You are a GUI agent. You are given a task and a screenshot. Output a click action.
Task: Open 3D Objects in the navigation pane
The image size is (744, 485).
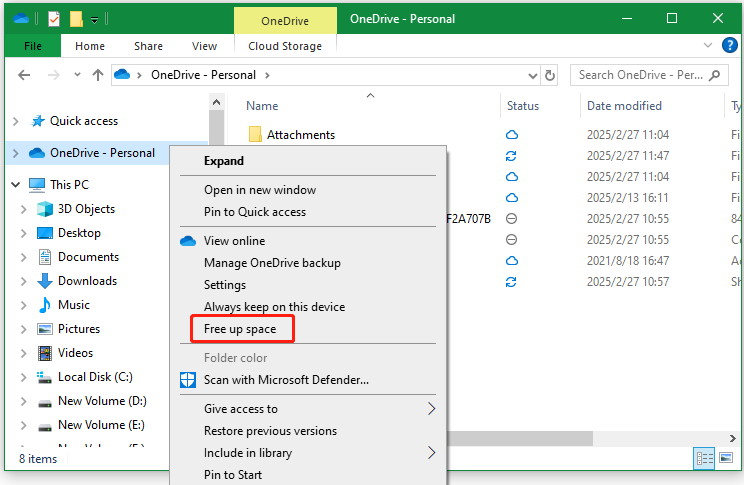86,209
